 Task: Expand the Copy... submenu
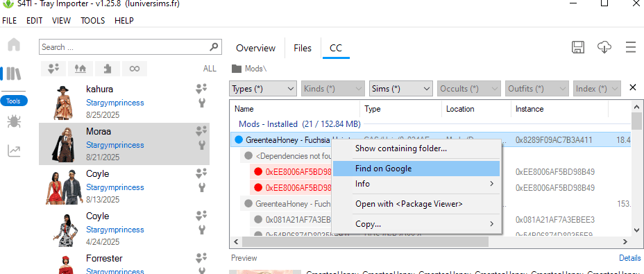(416, 224)
